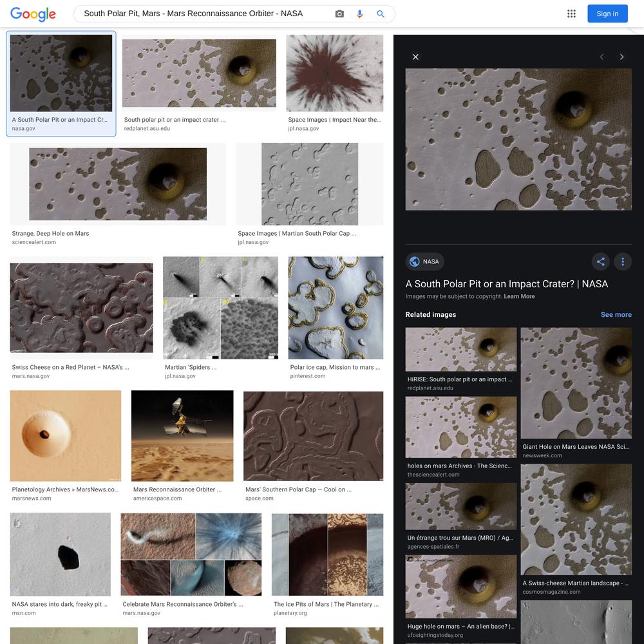Click the sciencealert.com source text
644x644 pixels.
33,242
